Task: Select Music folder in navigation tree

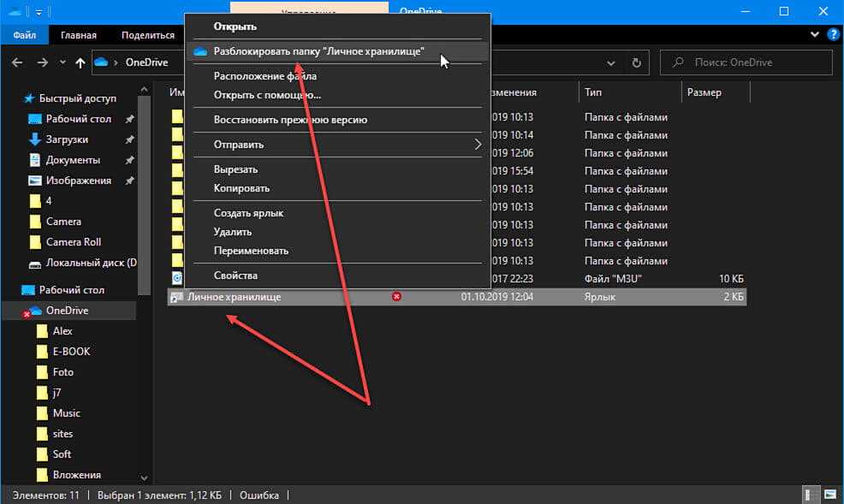Action: [x=66, y=413]
